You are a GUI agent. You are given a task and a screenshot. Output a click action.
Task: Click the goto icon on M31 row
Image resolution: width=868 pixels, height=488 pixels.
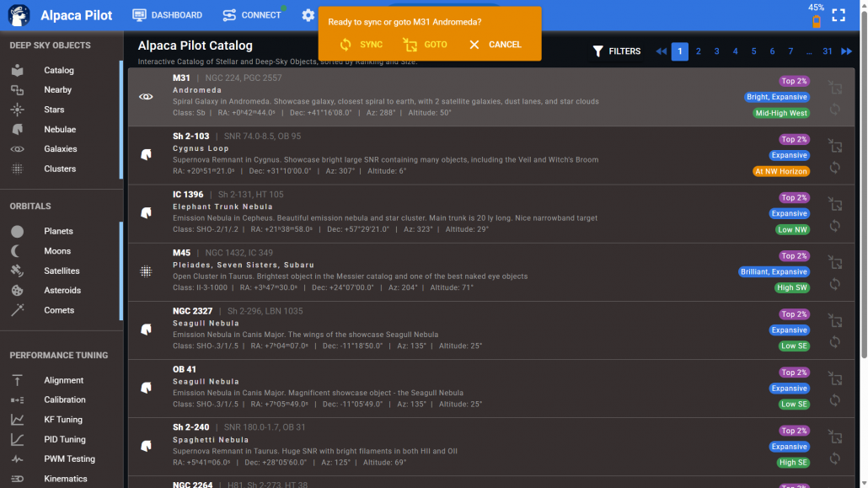pyautogui.click(x=834, y=87)
